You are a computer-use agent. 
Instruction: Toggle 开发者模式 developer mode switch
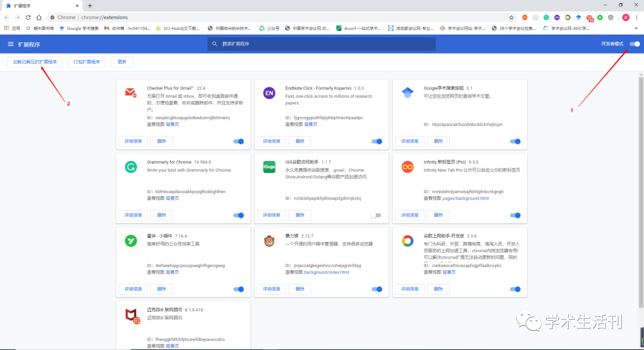coord(634,44)
